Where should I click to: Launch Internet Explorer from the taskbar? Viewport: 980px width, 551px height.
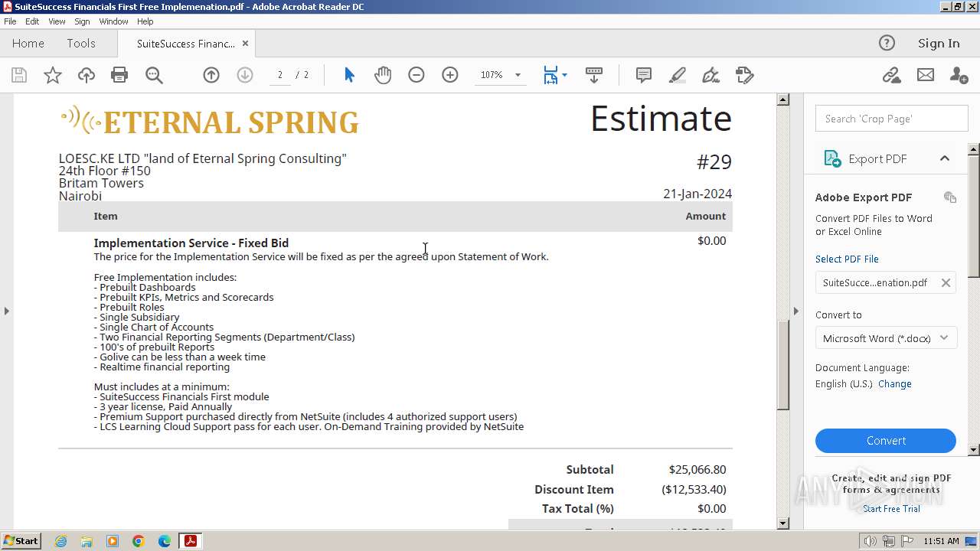(x=60, y=541)
